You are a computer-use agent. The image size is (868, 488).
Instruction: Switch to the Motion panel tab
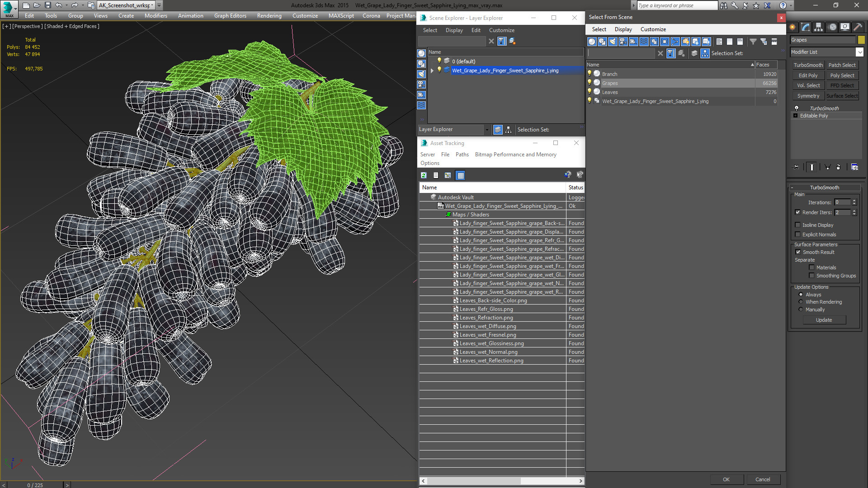pyautogui.click(x=832, y=28)
